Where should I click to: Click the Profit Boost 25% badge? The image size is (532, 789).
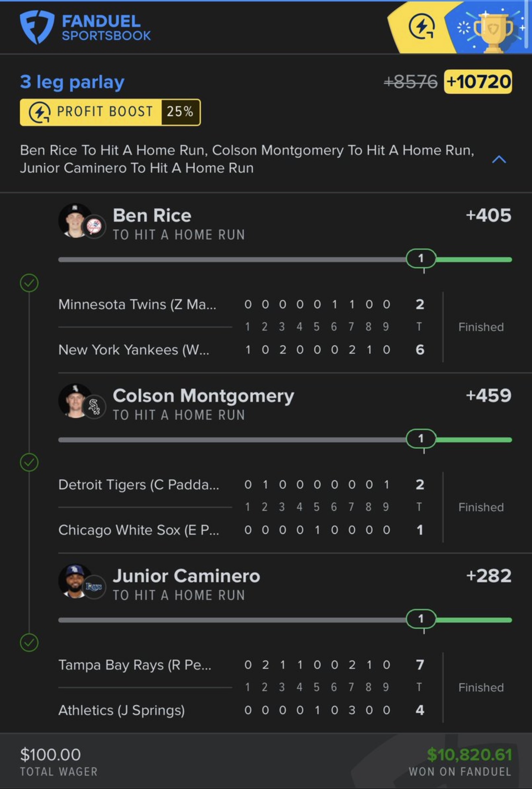pyautogui.click(x=110, y=112)
